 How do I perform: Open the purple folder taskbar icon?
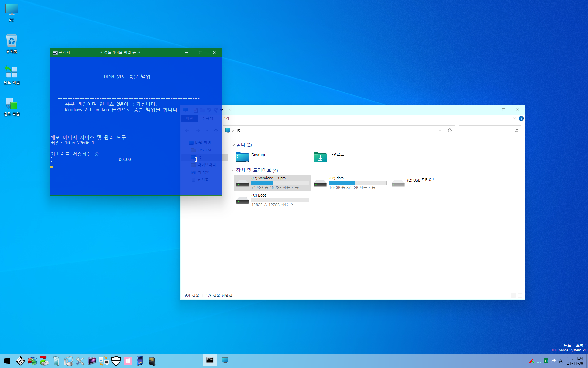click(92, 361)
